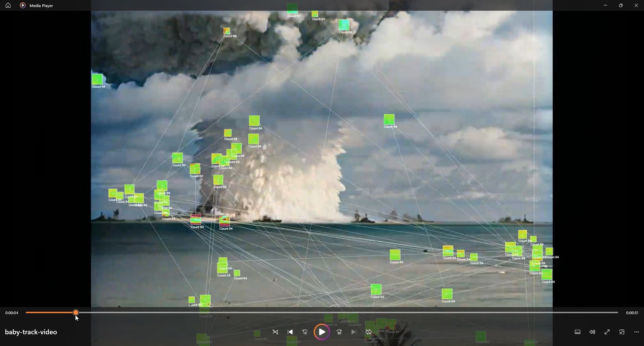644x346 pixels.
Task: Toggle repeat mode
Action: 369,332
